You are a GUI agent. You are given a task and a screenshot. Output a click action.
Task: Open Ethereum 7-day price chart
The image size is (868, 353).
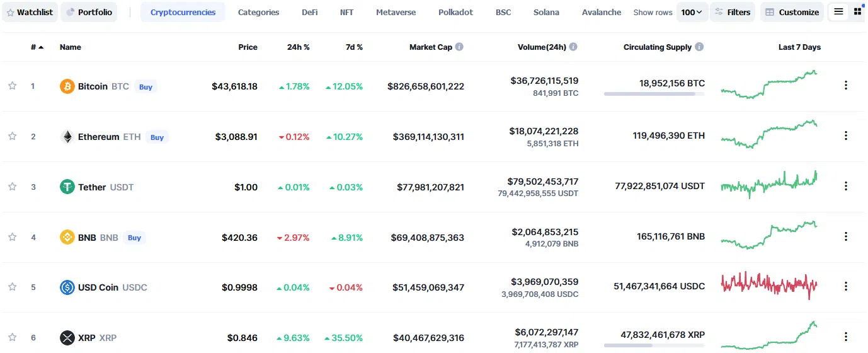click(769, 134)
